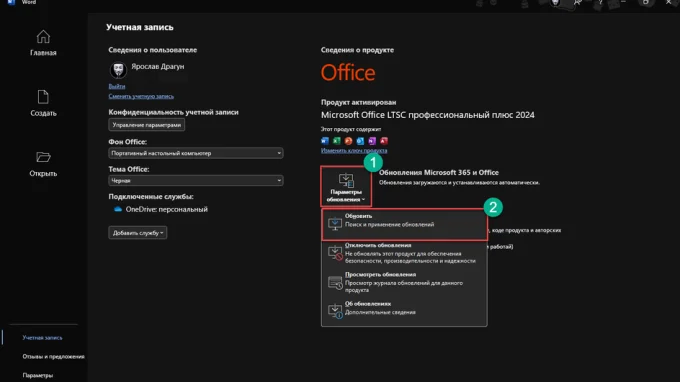
Task: Switch to Учетная запись in sidebar
Action: (42, 337)
